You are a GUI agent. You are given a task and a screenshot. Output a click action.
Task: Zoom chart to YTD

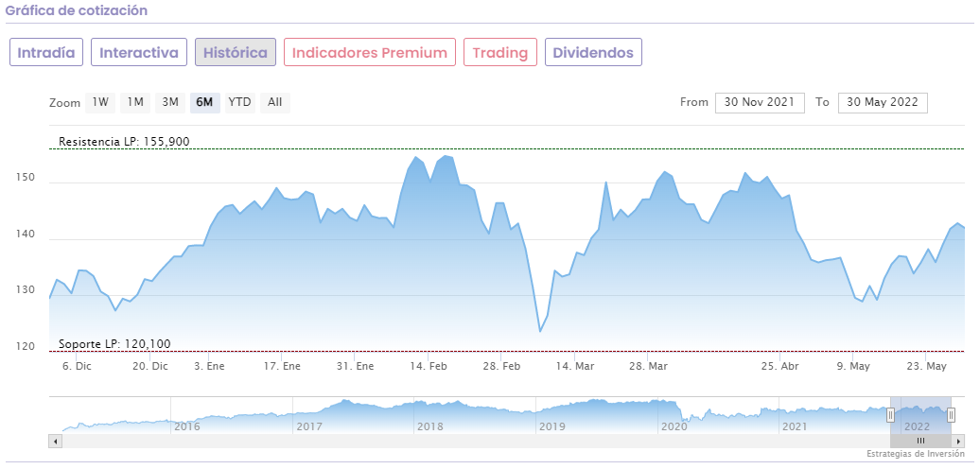coord(240,102)
